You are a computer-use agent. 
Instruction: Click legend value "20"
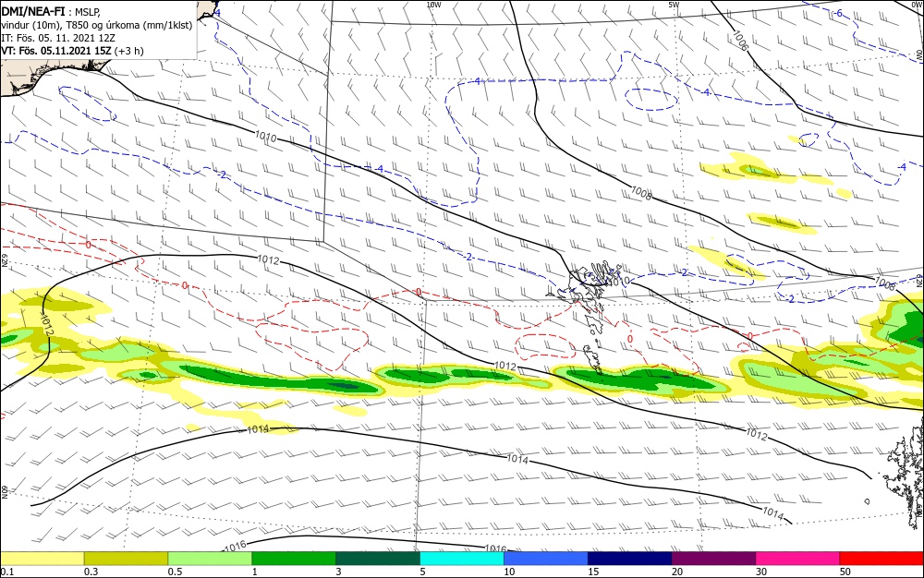tap(677, 572)
